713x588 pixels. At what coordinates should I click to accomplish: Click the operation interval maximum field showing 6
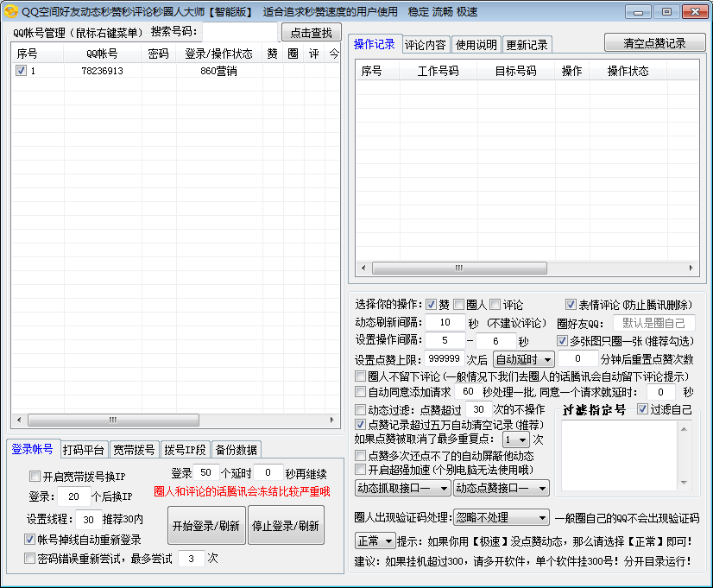click(x=496, y=340)
